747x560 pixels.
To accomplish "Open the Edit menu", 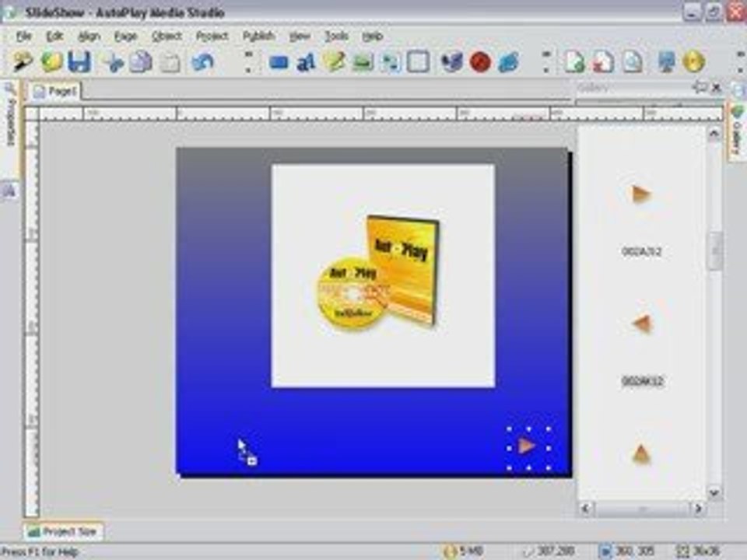I will 54,37.
